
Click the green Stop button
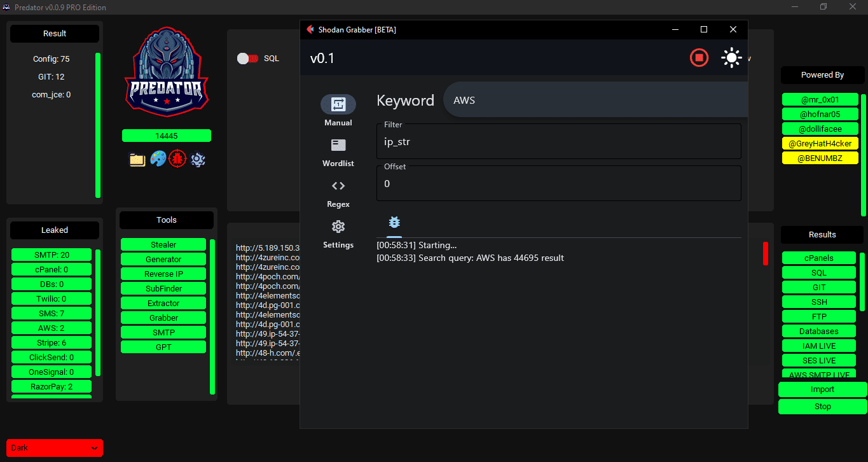tap(822, 407)
